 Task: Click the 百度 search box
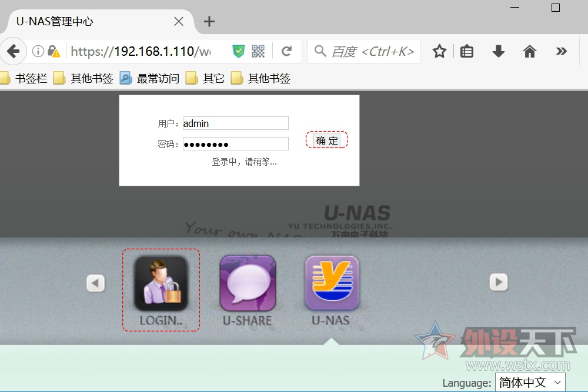coord(364,51)
